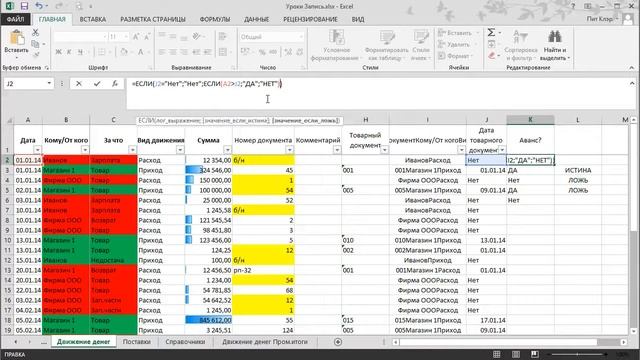The height and width of the screenshot is (360, 640).
Task: Confirm formula with the checkmark icon
Action: pos(97,84)
